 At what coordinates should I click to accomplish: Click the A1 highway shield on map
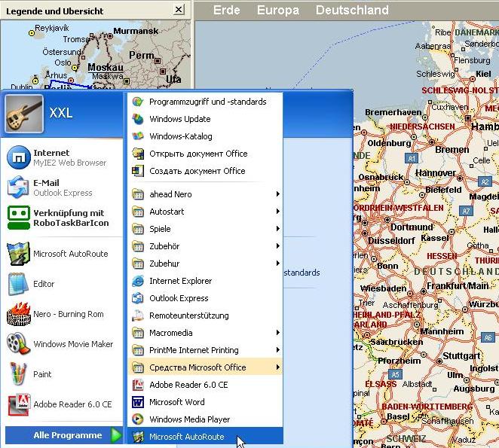coord(412,158)
